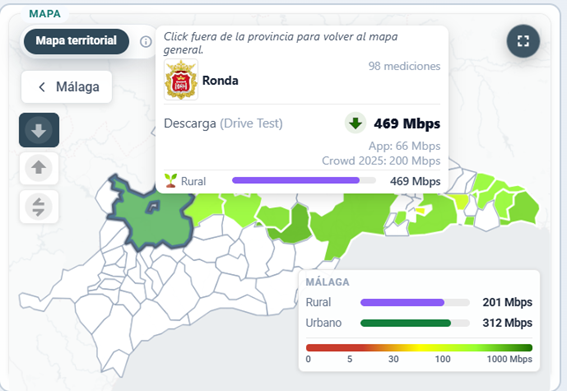567x391 pixels.
Task: Click the Descarga (Drive Test) label
Action: pos(223,124)
